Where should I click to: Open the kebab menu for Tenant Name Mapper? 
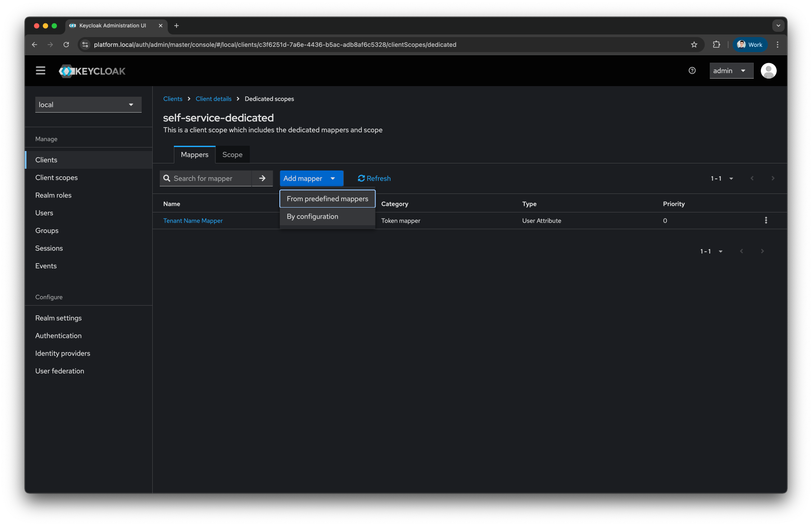[x=766, y=220]
